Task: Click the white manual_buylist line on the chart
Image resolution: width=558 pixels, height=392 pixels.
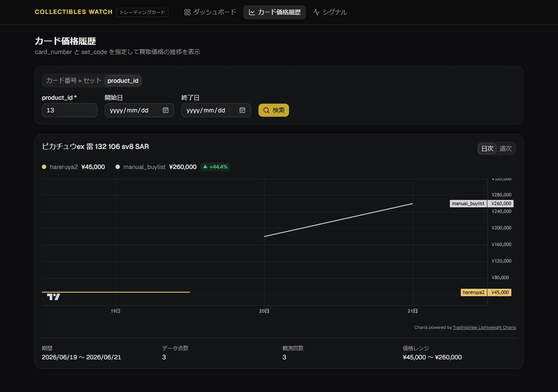Action: [339, 220]
